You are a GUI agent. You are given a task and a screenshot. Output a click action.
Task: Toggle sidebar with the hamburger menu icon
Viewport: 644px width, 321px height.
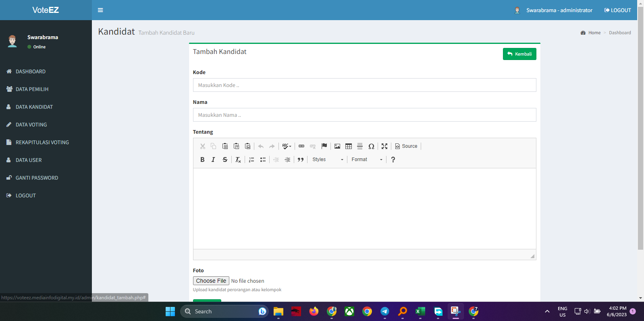point(100,10)
